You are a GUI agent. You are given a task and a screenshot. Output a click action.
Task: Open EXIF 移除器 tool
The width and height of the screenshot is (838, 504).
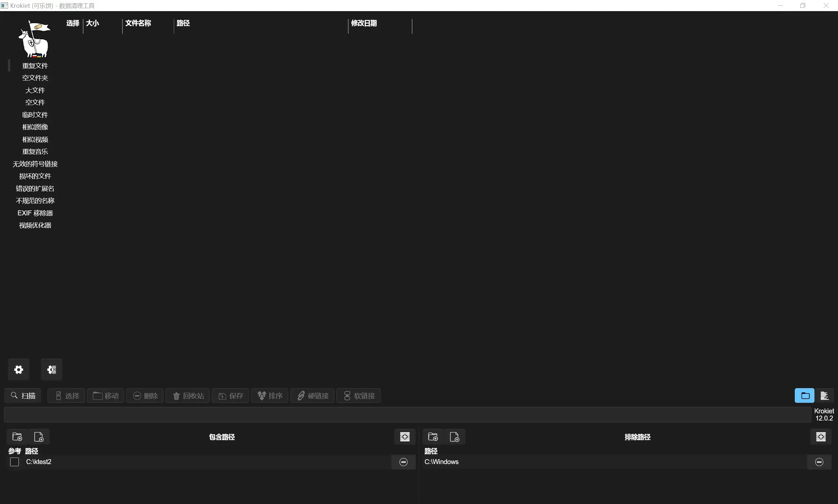(x=35, y=213)
